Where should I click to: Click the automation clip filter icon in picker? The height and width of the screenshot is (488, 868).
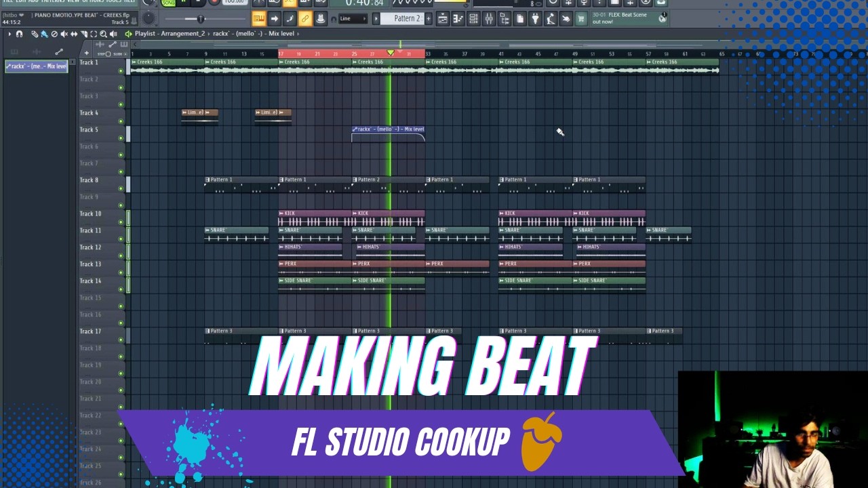click(x=59, y=52)
